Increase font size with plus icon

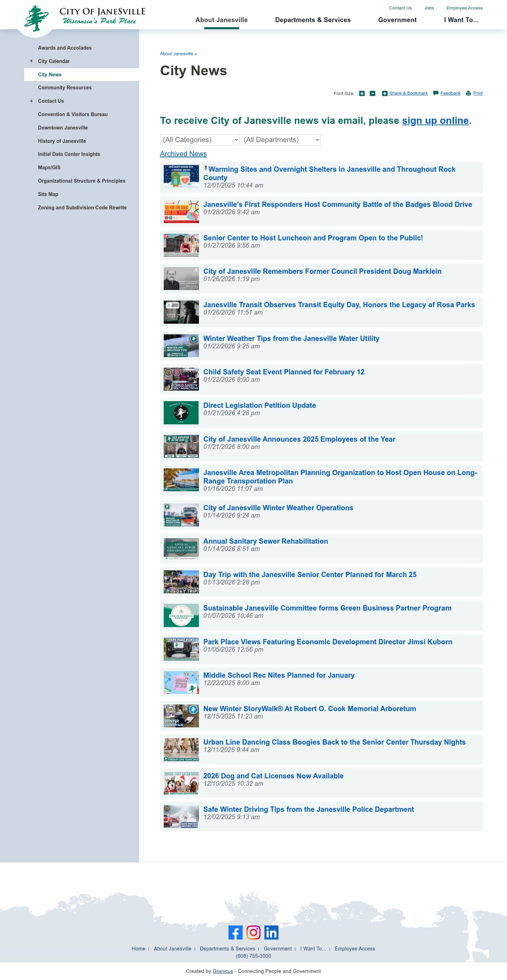(x=362, y=94)
